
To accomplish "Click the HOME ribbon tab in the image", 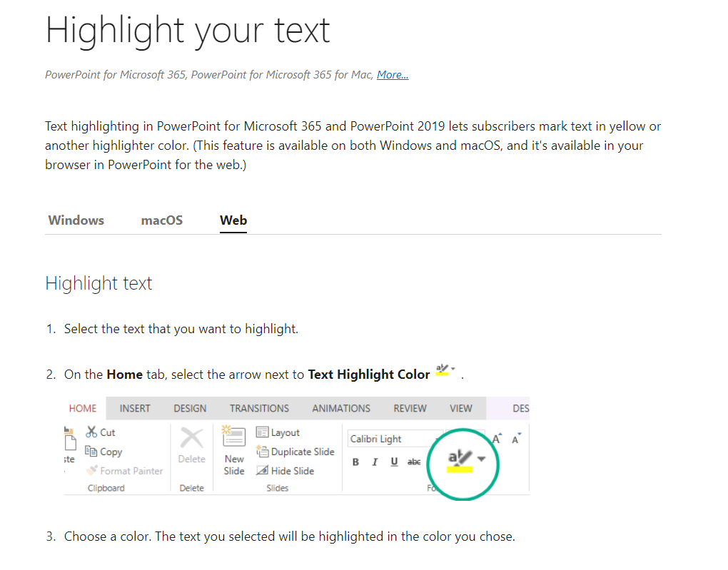I will pos(83,409).
